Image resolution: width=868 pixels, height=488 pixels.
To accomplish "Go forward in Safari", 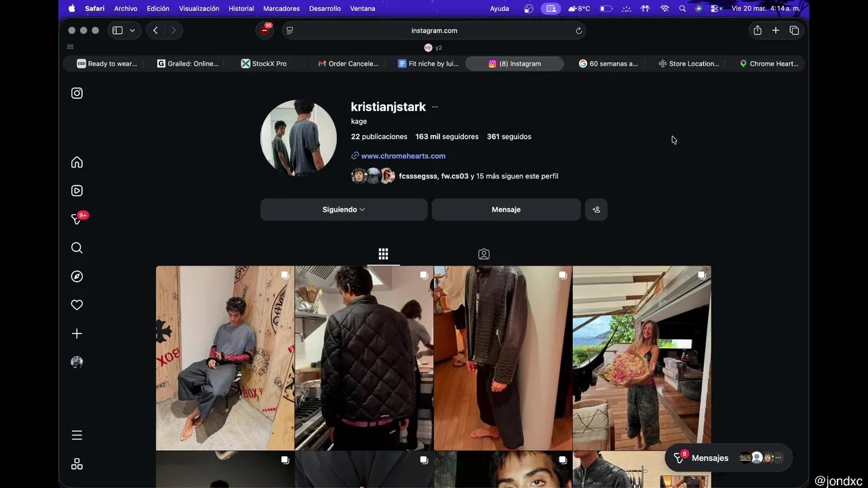I will (x=174, y=30).
